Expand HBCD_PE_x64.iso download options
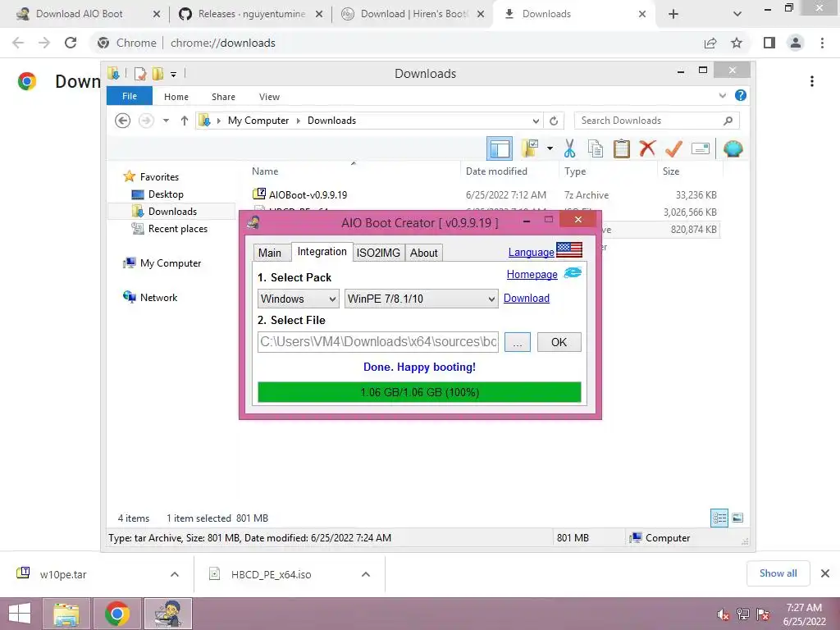Image resolution: width=840 pixels, height=630 pixels. pos(366,574)
